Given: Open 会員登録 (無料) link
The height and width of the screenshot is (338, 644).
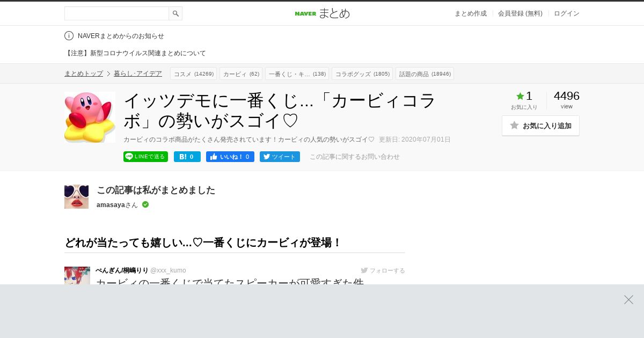Looking at the screenshot, I should [520, 13].
